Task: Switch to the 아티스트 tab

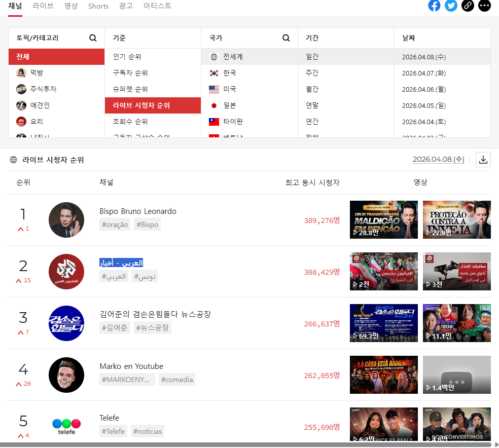Action: coord(157,6)
